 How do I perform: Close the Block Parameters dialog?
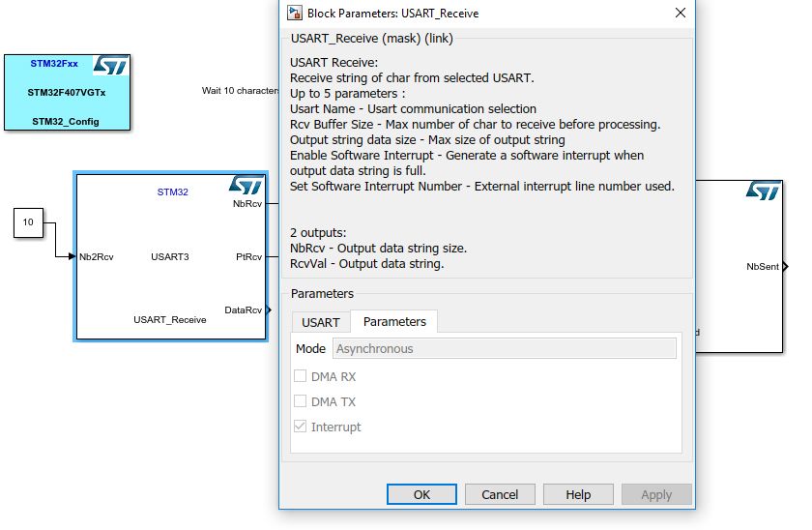(681, 13)
